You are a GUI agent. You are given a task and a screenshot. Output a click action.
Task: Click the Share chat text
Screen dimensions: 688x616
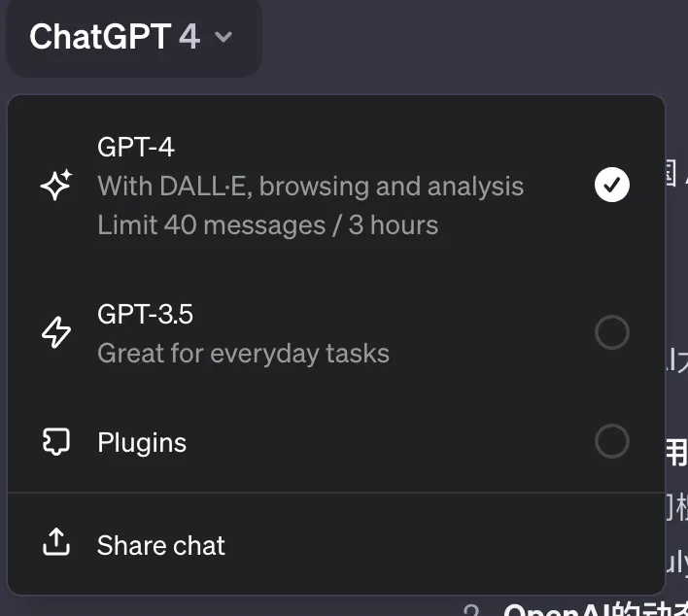point(161,545)
